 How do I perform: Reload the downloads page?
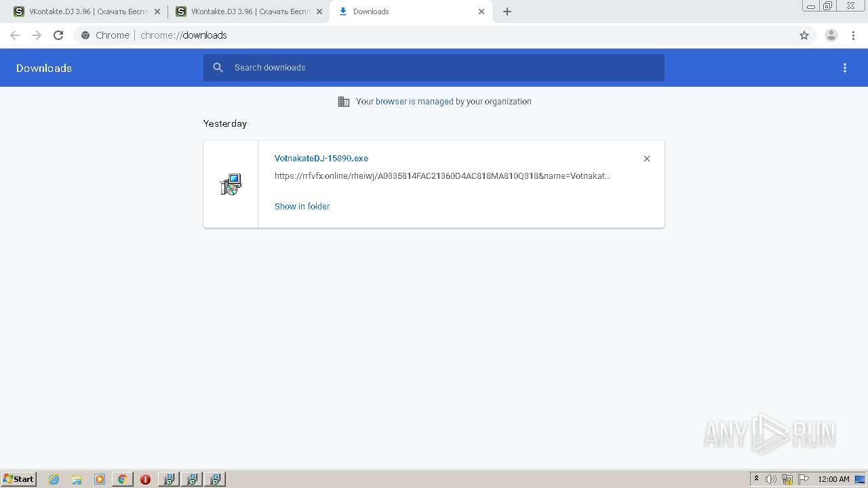[58, 35]
